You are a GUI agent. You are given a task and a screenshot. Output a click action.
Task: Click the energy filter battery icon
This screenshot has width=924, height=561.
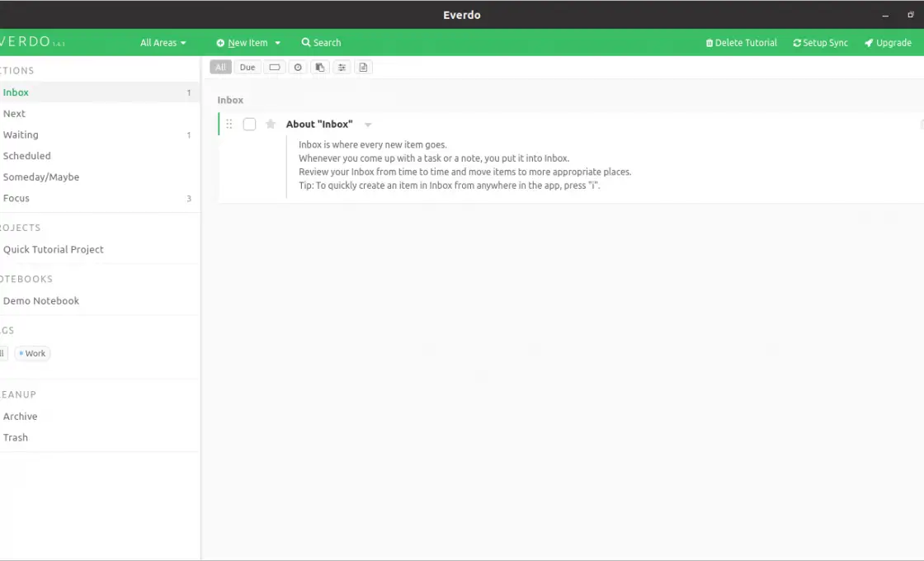tap(275, 67)
